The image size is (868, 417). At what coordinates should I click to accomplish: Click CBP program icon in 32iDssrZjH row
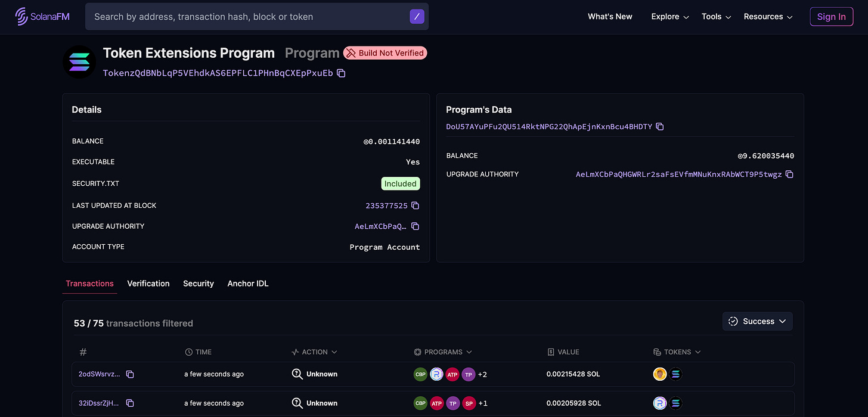coord(420,403)
